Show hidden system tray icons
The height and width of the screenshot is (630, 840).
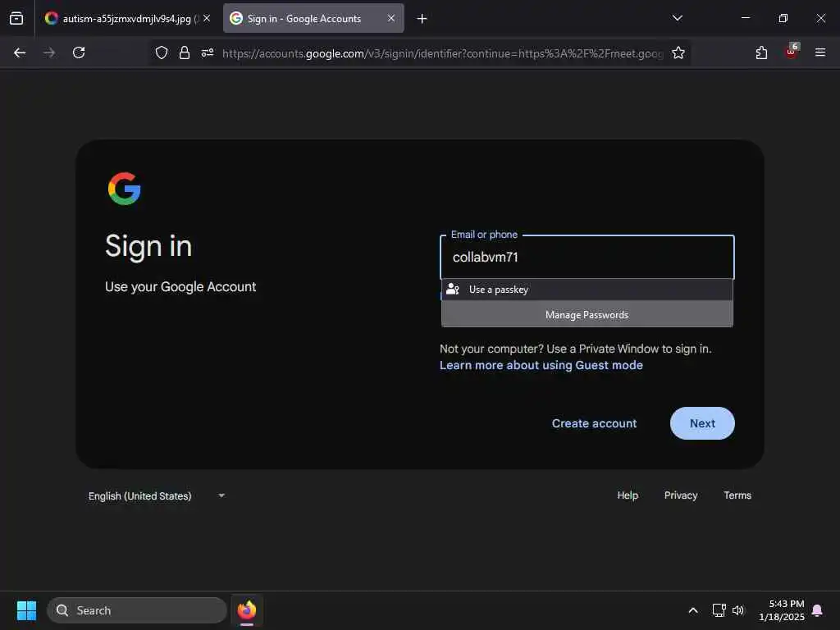pyautogui.click(x=692, y=610)
